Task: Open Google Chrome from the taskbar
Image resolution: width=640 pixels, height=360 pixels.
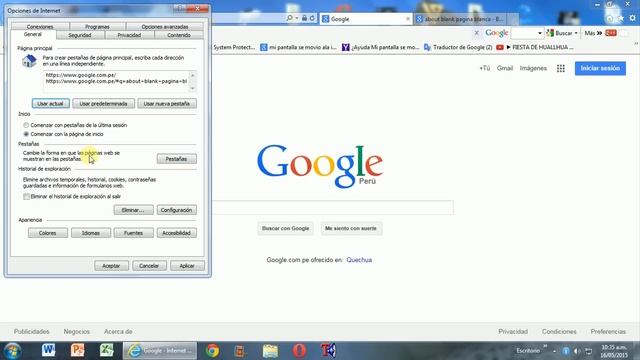Action: pos(212,351)
